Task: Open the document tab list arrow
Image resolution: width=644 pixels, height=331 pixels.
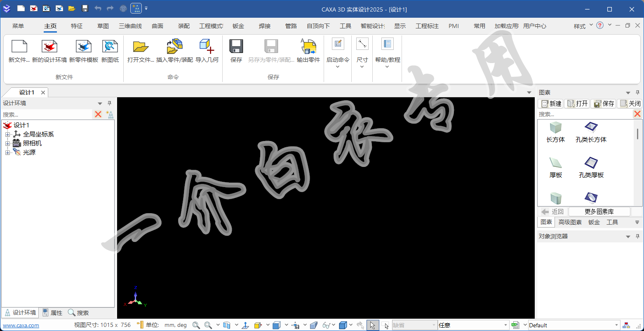Action: click(x=529, y=92)
